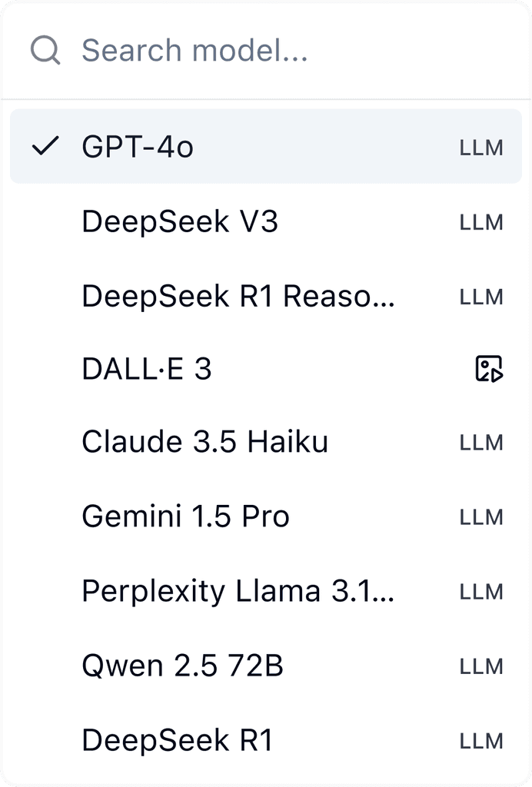This screenshot has height=787, width=532.
Task: Click the LLM tag on GPT-4o row
Action: tap(481, 148)
